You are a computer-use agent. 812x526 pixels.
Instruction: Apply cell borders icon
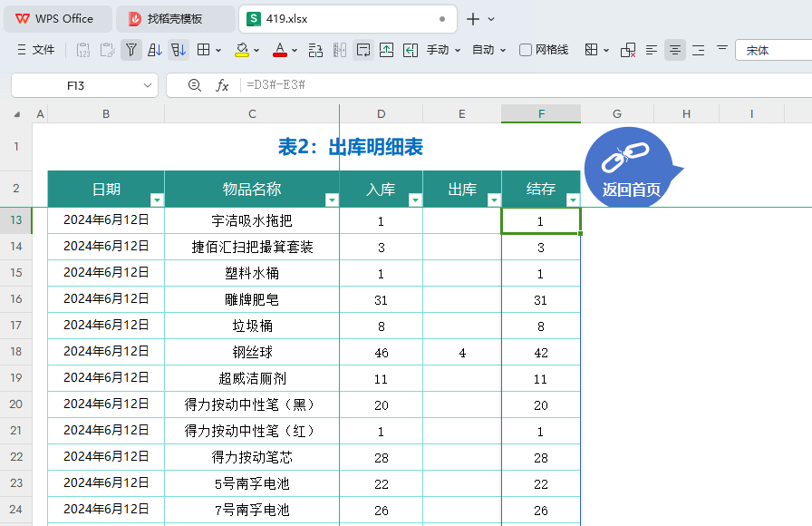204,50
